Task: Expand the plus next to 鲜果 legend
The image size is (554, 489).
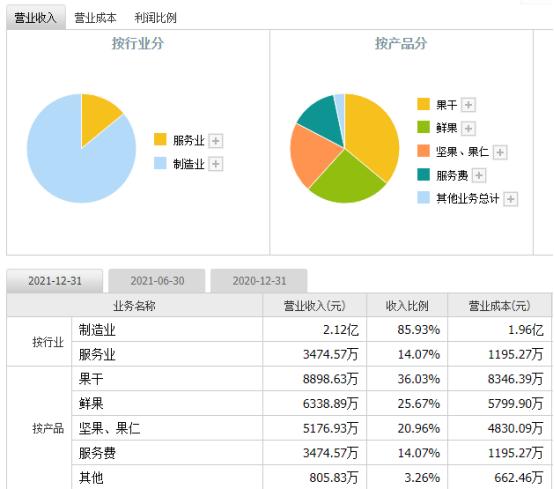Action: coord(468,128)
